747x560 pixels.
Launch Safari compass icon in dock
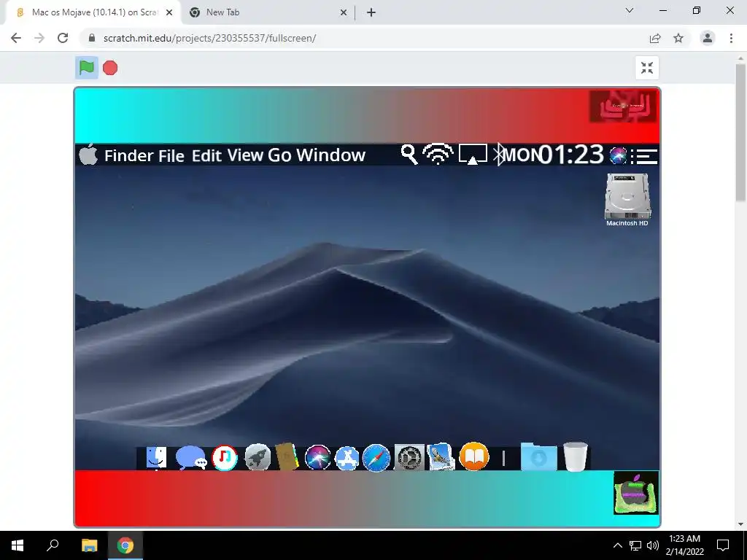(376, 458)
